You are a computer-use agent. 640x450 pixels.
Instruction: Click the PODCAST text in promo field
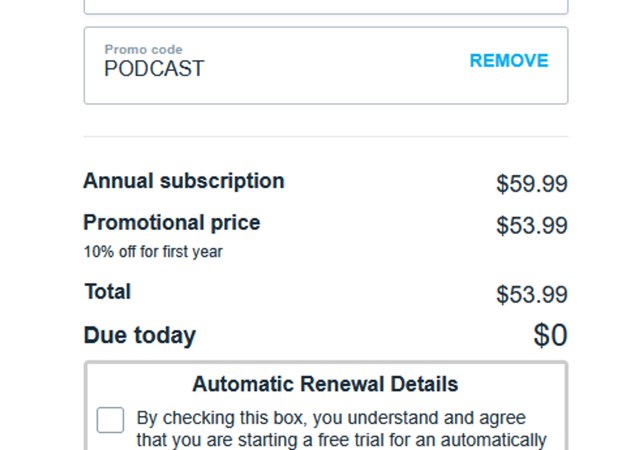click(x=154, y=69)
